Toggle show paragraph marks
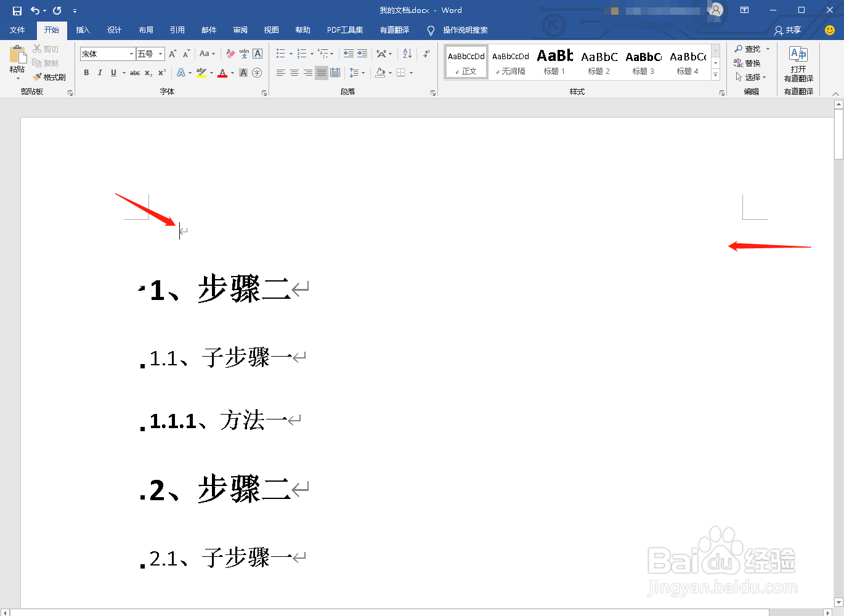The height and width of the screenshot is (616, 844). (x=426, y=54)
